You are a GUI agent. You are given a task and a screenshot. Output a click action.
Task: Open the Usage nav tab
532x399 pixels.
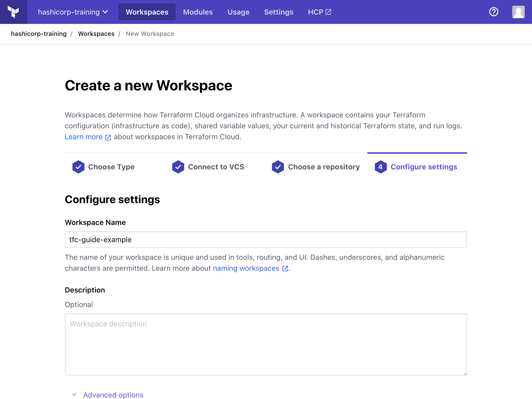click(238, 12)
